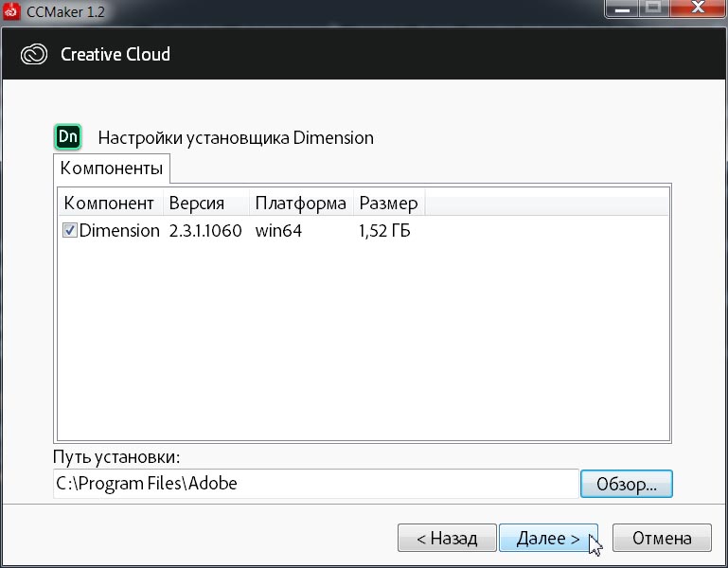Click the Creative Cloud logo icon

point(34,54)
